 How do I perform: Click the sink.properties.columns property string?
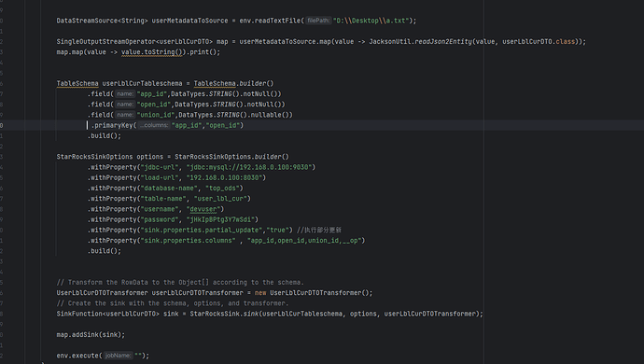[189, 241]
